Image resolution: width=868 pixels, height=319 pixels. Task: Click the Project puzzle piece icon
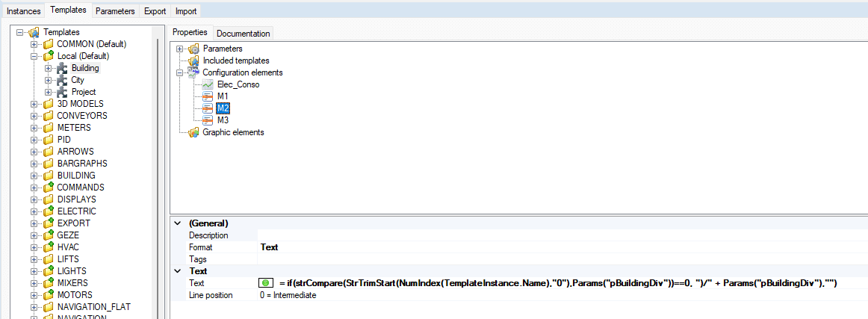tap(62, 92)
